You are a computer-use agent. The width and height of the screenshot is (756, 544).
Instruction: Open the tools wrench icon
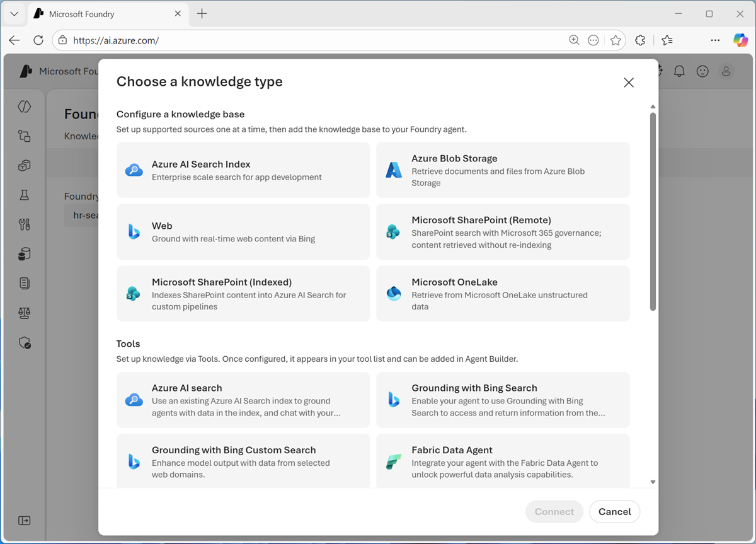tap(24, 224)
